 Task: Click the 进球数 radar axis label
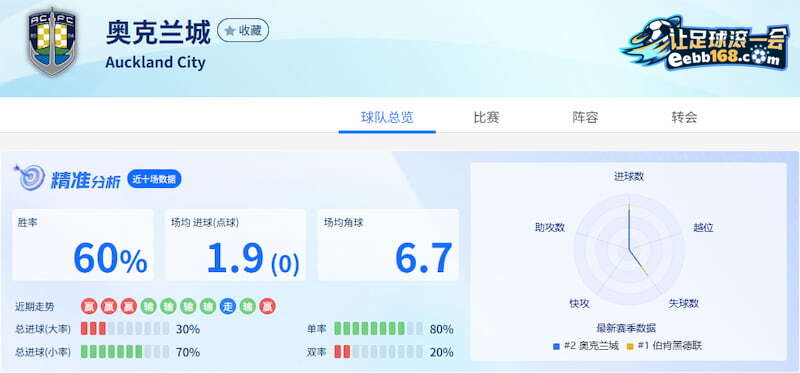click(629, 177)
